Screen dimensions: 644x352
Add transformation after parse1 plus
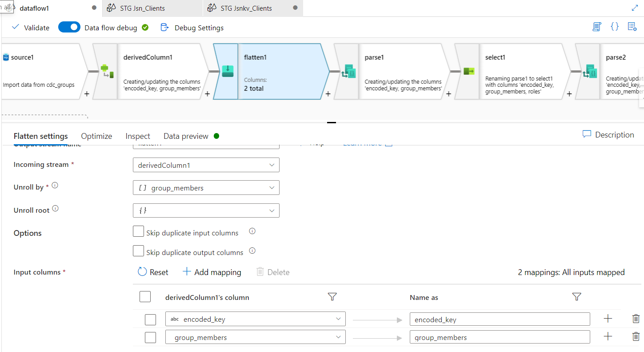449,94
